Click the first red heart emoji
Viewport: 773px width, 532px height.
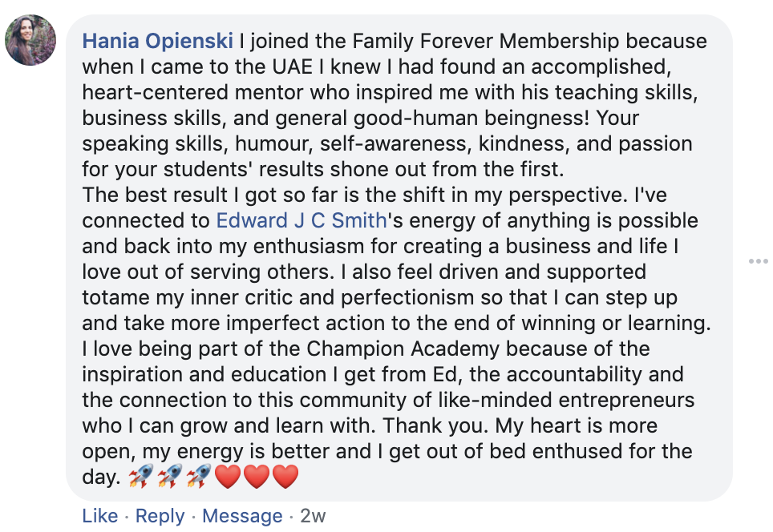[229, 478]
